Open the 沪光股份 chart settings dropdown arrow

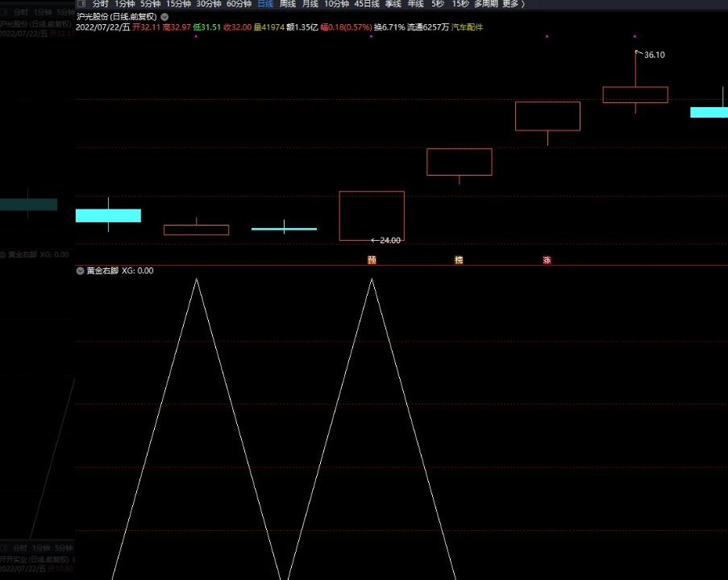coord(165,16)
